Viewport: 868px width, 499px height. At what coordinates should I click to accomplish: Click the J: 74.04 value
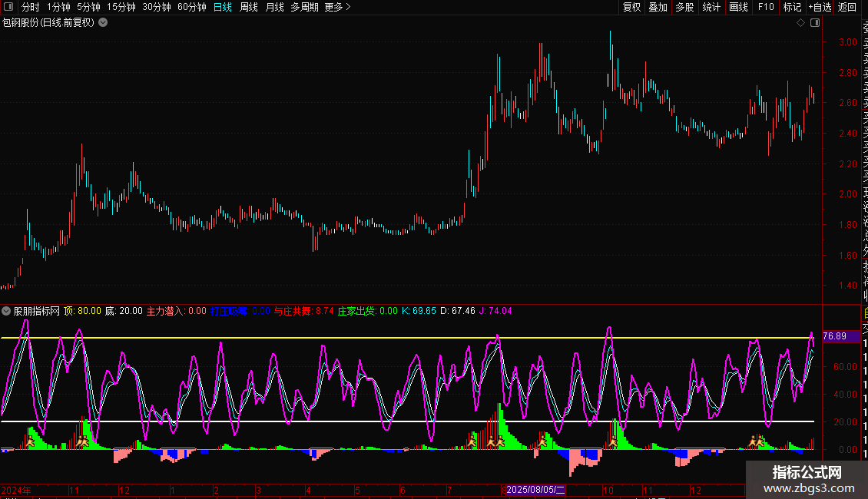tap(495, 311)
